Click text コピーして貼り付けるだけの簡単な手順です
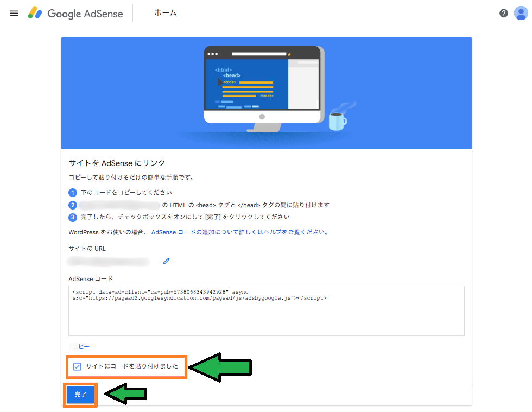 click(131, 177)
